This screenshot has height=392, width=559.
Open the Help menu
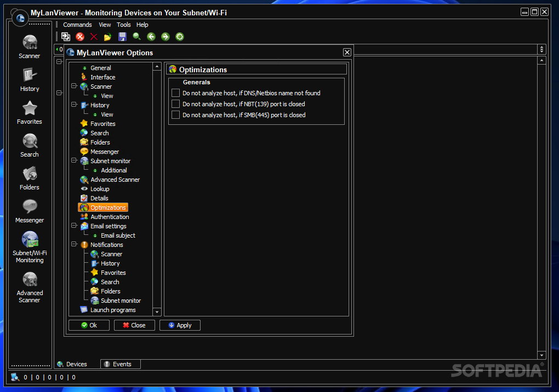click(142, 25)
